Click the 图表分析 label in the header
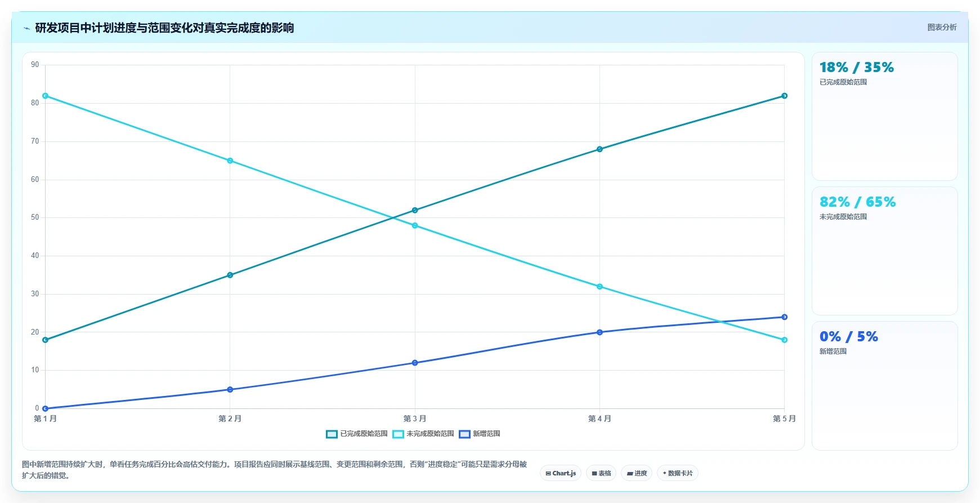The height and width of the screenshot is (503, 980). 942,27
